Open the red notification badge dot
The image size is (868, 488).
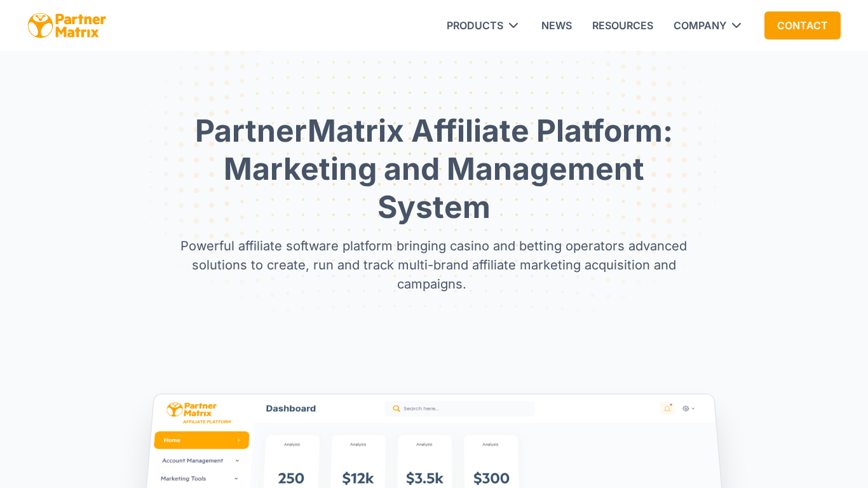671,405
